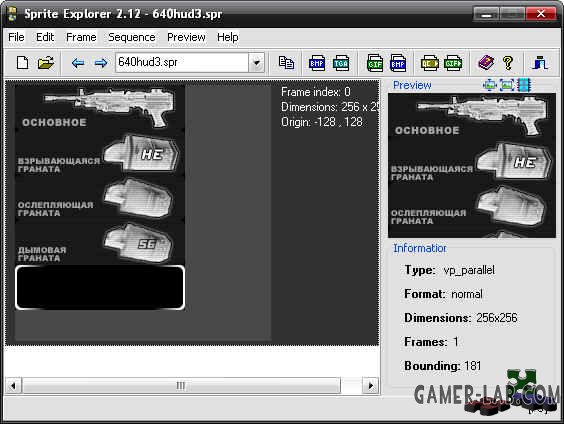Click the exit door icon
This screenshot has height=424, width=564.
coord(540,63)
